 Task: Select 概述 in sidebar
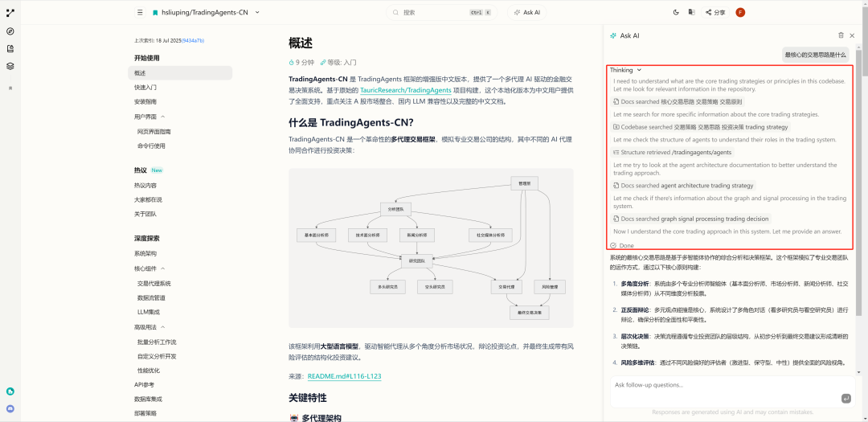[x=180, y=73]
